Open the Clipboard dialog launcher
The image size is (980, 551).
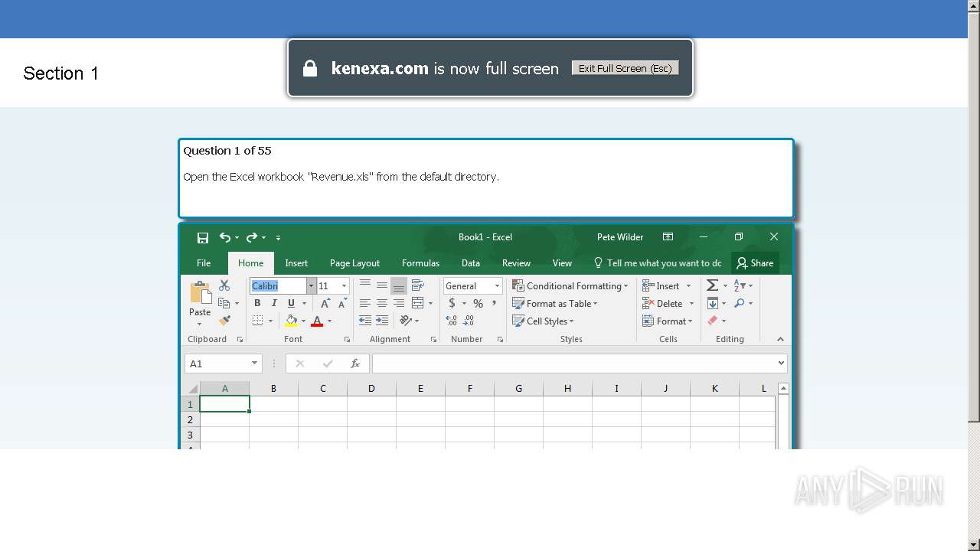(240, 339)
